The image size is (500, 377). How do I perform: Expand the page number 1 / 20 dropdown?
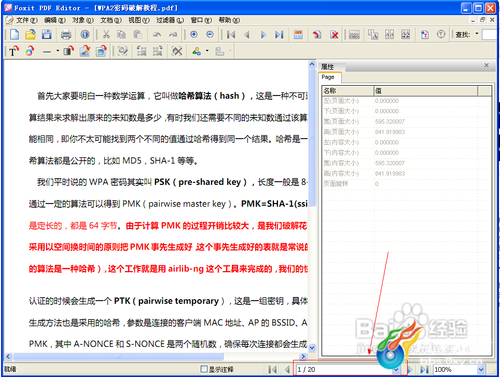[396, 370]
